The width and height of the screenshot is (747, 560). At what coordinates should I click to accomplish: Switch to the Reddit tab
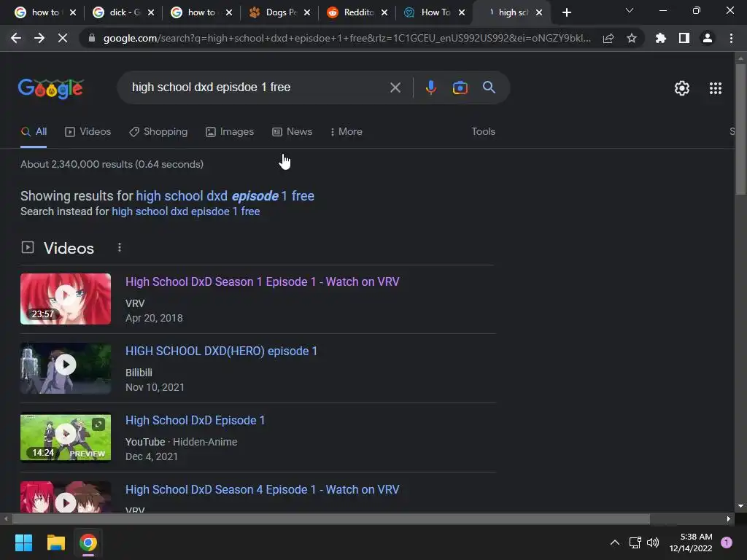pos(357,13)
